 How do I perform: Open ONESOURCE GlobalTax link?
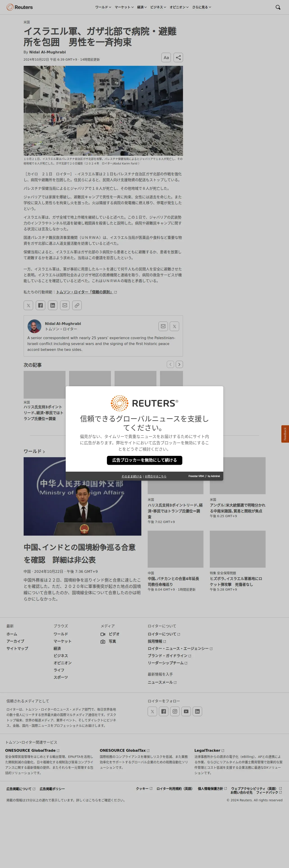pos(124,750)
